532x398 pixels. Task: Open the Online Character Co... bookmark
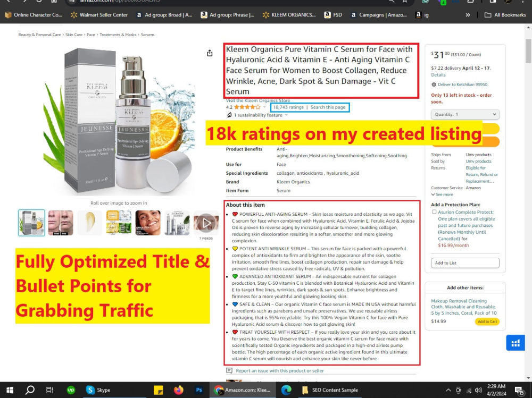(x=33, y=15)
